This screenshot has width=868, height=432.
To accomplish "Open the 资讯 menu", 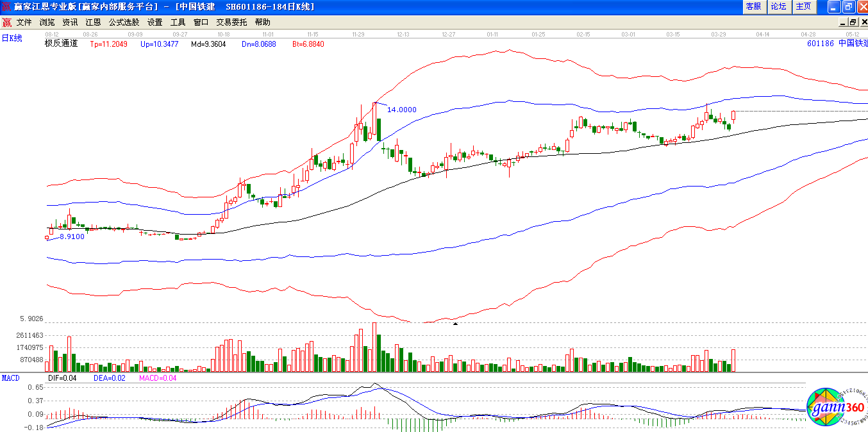I will tap(70, 22).
